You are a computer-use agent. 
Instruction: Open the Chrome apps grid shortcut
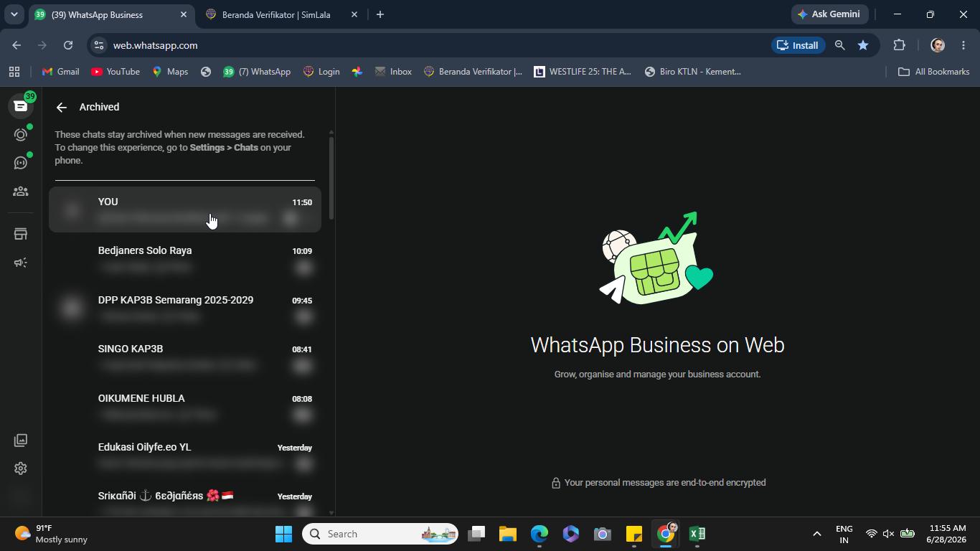pyautogui.click(x=14, y=72)
